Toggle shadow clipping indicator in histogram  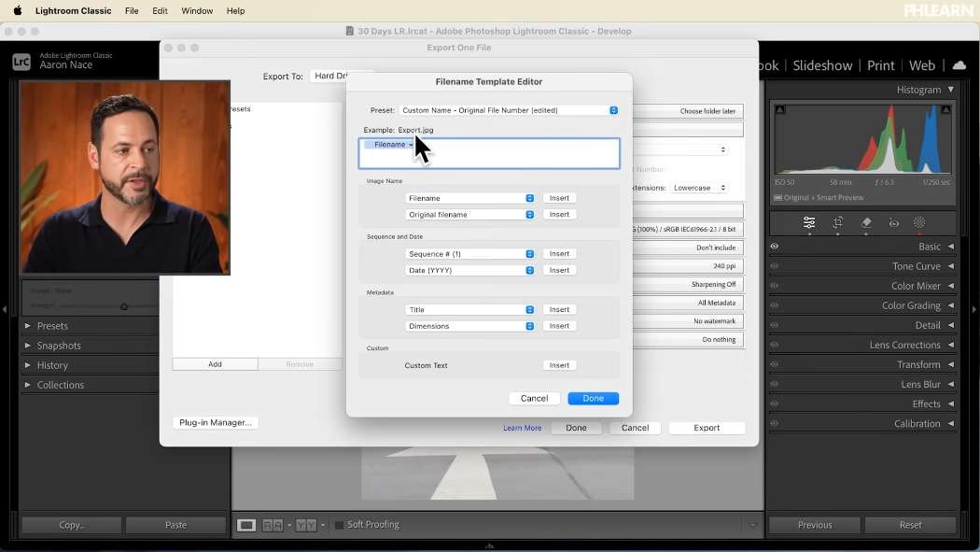[x=780, y=109]
